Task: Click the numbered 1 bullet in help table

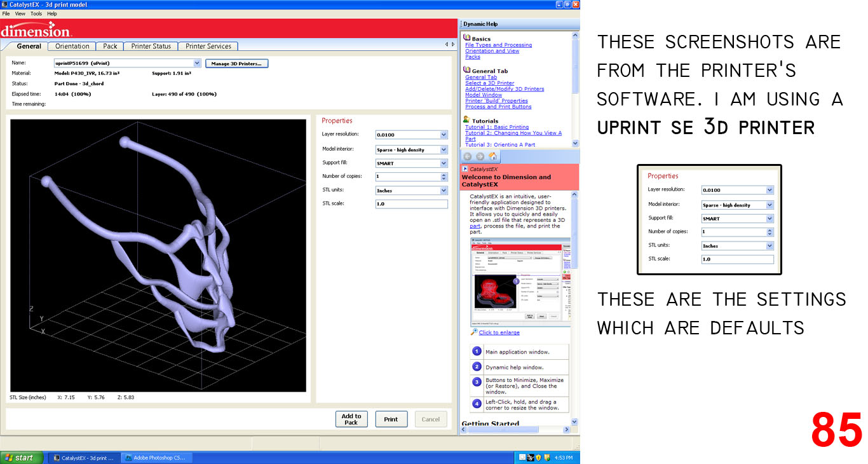Action: (x=477, y=351)
